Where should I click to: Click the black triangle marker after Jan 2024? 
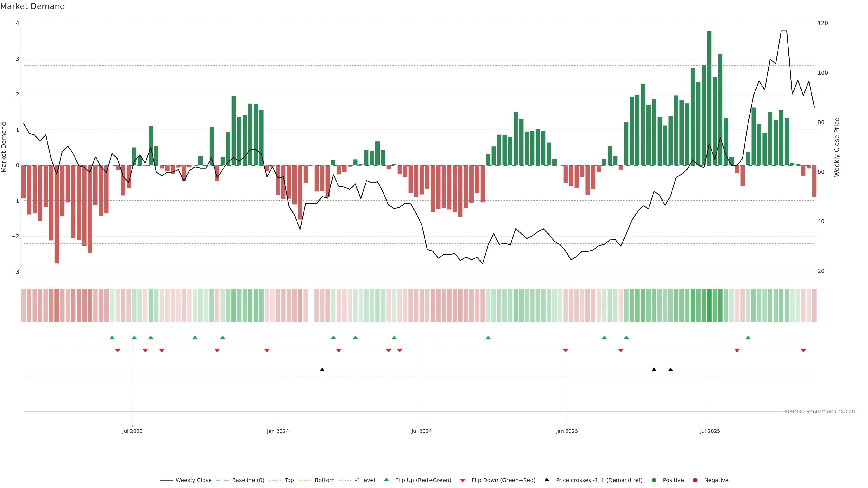click(322, 370)
